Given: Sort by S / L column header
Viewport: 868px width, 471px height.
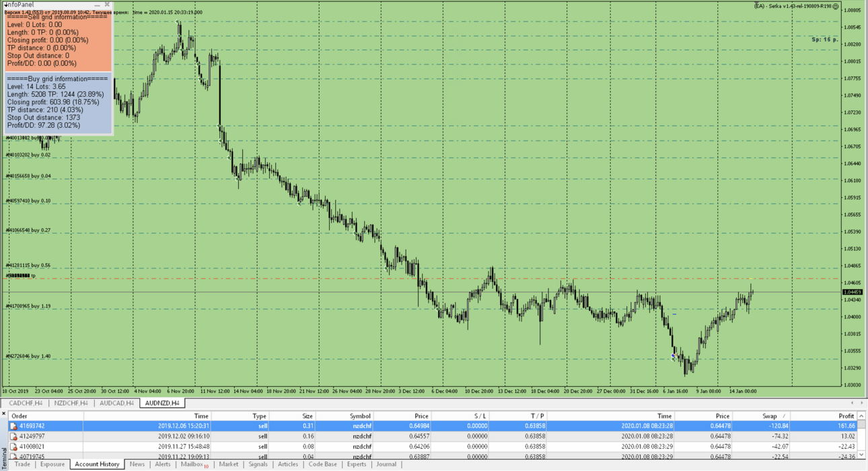Looking at the screenshot, I should click(460, 416).
